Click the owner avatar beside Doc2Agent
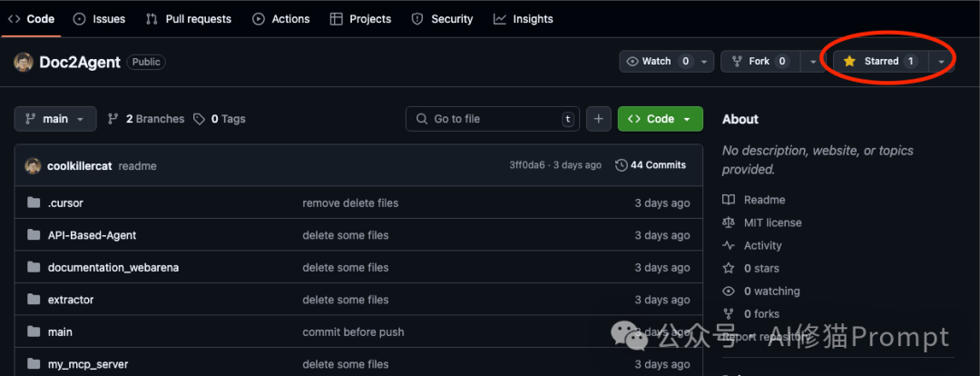 pyautogui.click(x=24, y=62)
